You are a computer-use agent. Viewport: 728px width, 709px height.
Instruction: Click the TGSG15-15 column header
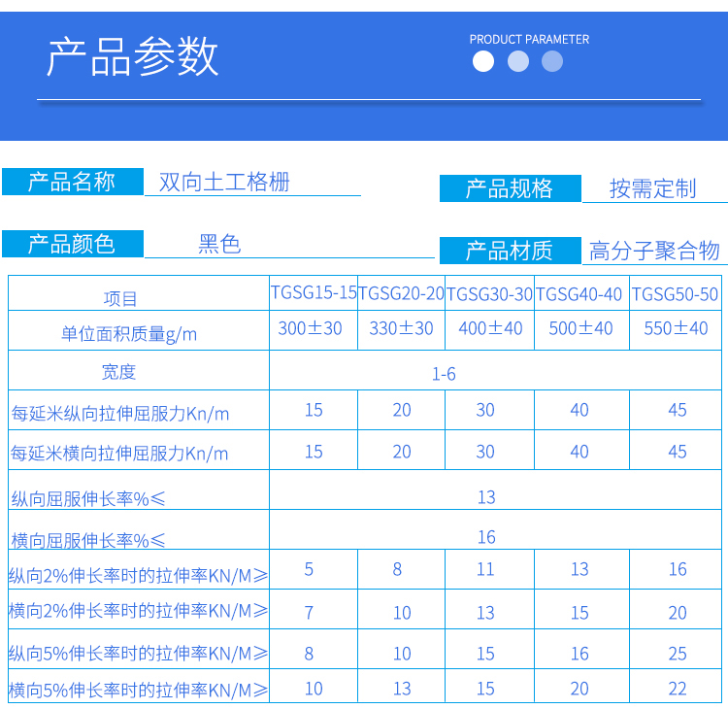(x=314, y=292)
